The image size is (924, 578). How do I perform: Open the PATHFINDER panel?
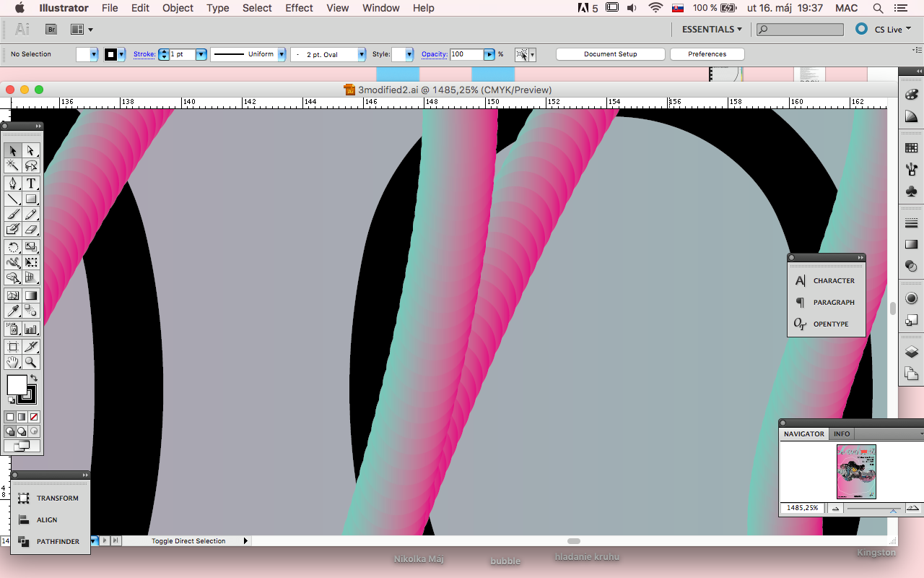pos(51,541)
